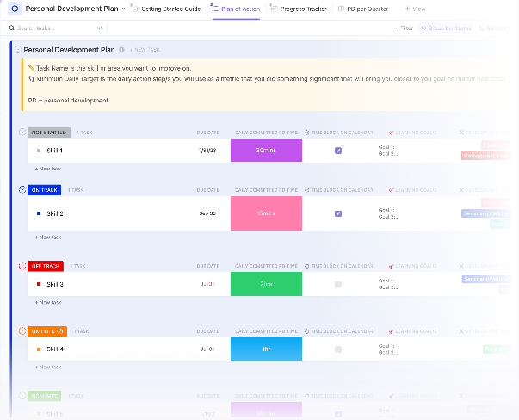
Task: Open the Skill 1 Learning Goals cell
Action: point(388,151)
